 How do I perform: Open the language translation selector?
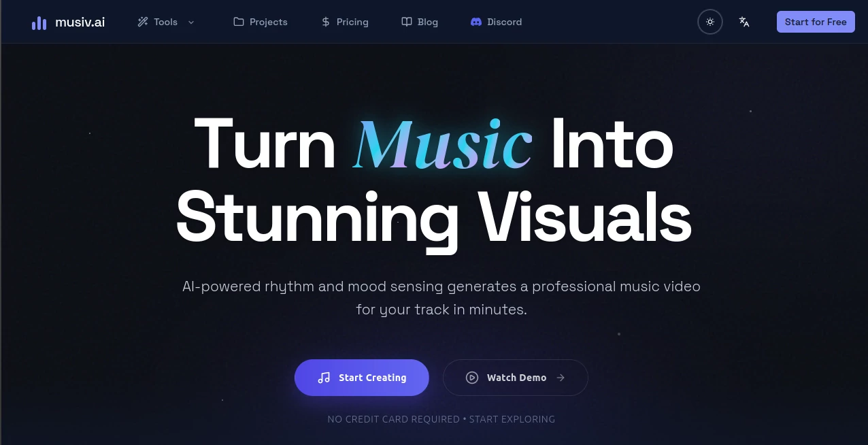[x=744, y=22]
